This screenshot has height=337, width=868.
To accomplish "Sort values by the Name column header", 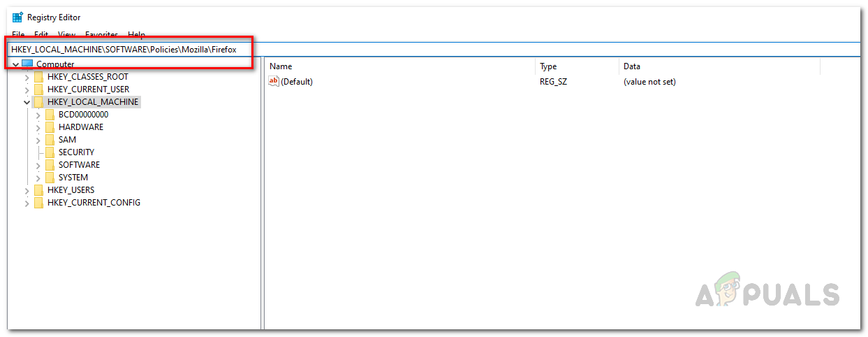I will point(400,66).
